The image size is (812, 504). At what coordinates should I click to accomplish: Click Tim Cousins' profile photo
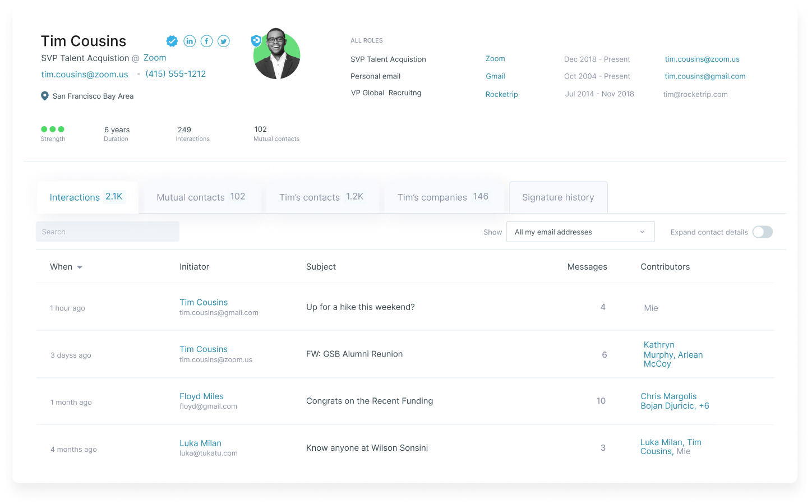(278, 55)
